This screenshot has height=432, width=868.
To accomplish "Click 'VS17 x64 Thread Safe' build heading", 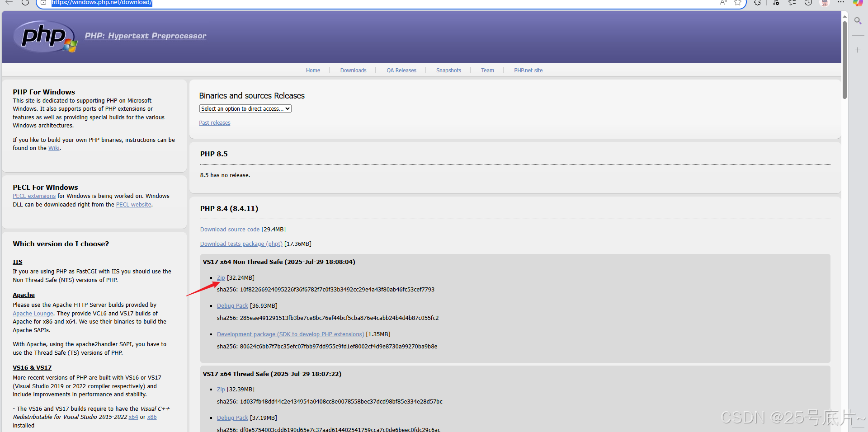I will pyautogui.click(x=272, y=374).
